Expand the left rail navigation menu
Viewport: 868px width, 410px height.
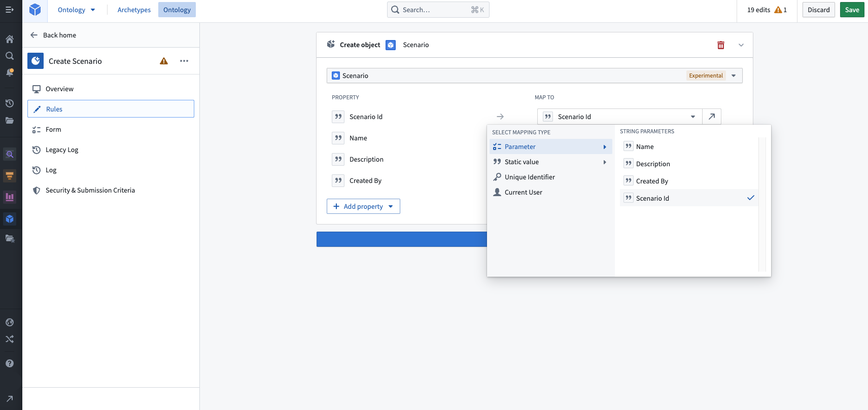click(x=10, y=10)
